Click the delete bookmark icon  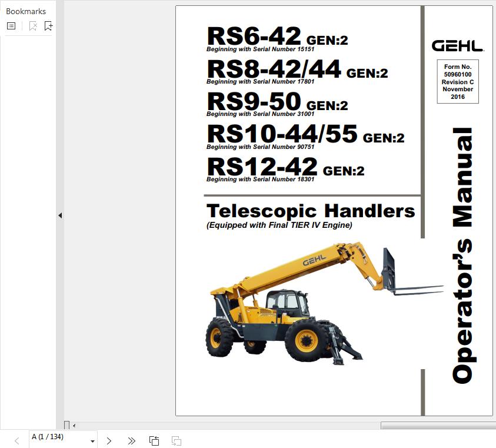33,26
